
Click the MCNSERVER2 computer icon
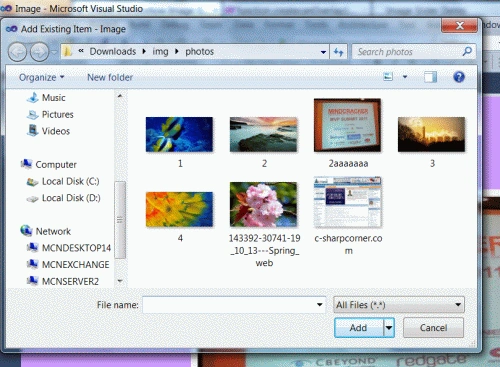pos(32,281)
